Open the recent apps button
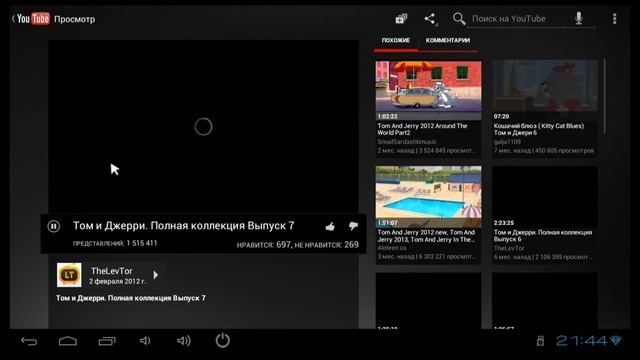Screen dimensions: 640x360 pyautogui.click(x=107, y=341)
